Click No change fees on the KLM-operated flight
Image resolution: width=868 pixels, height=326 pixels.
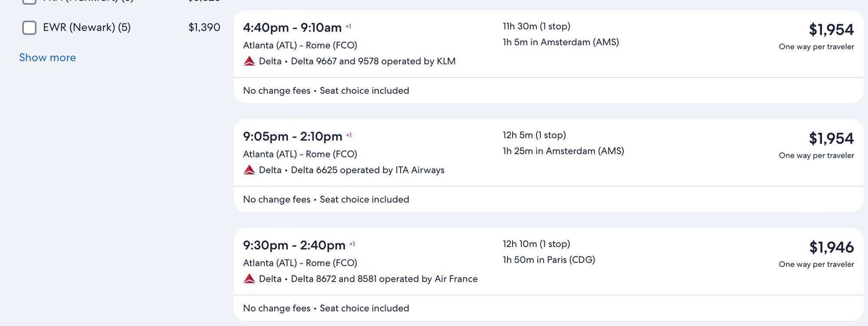tap(276, 91)
